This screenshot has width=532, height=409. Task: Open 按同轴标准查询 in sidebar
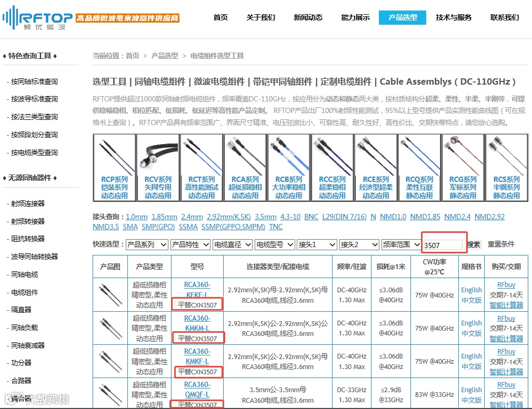pos(34,81)
